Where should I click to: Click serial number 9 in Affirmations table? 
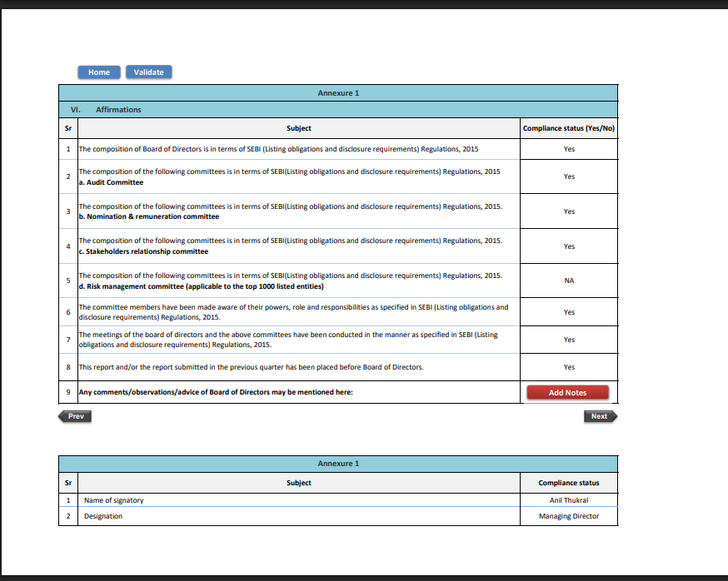[x=68, y=392]
